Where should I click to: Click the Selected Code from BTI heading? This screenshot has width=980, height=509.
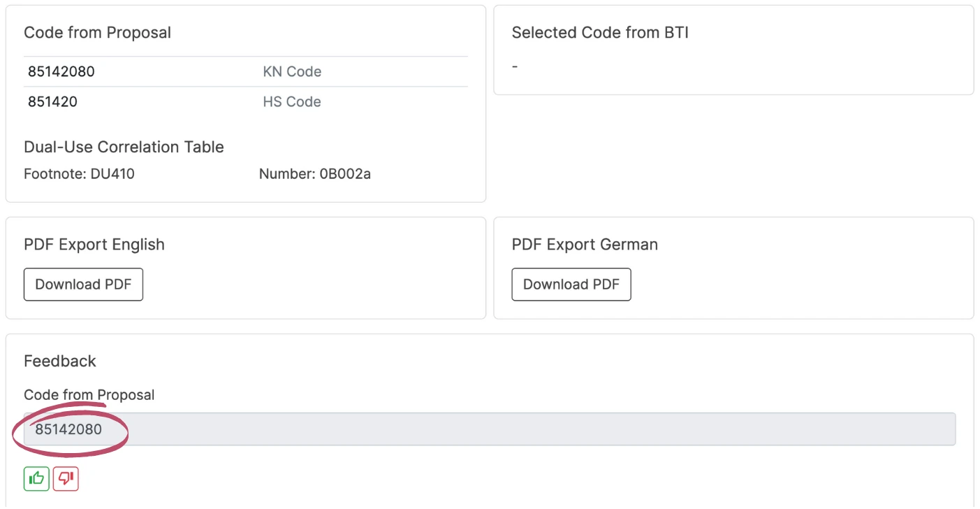(600, 33)
